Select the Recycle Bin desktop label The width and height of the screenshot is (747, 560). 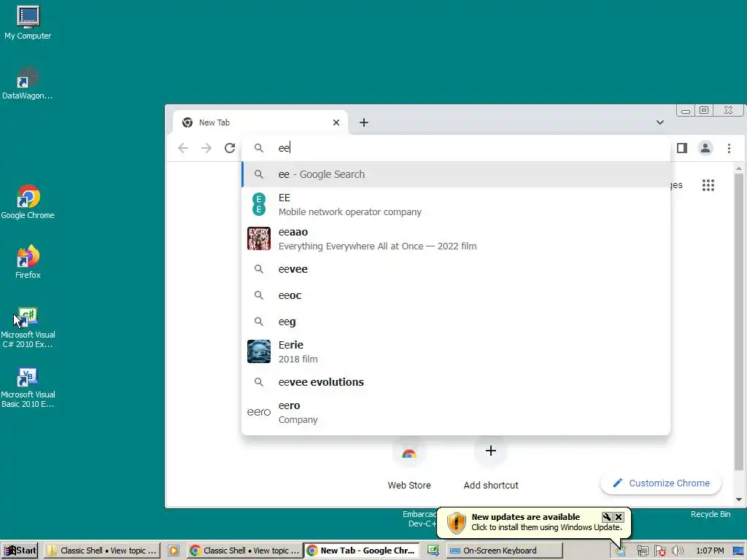[711, 514]
